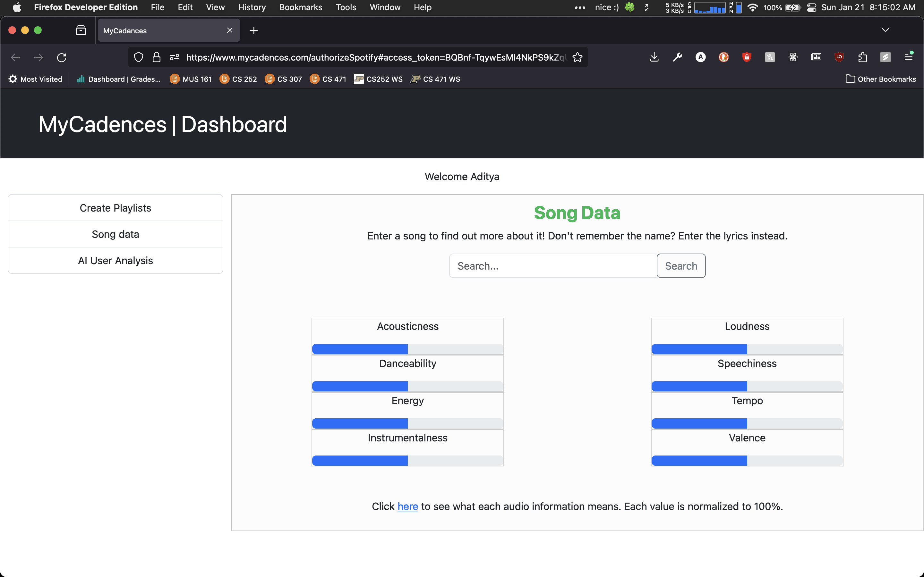Open the Firefox hamburger application menu
The image size is (924, 577).
(908, 57)
